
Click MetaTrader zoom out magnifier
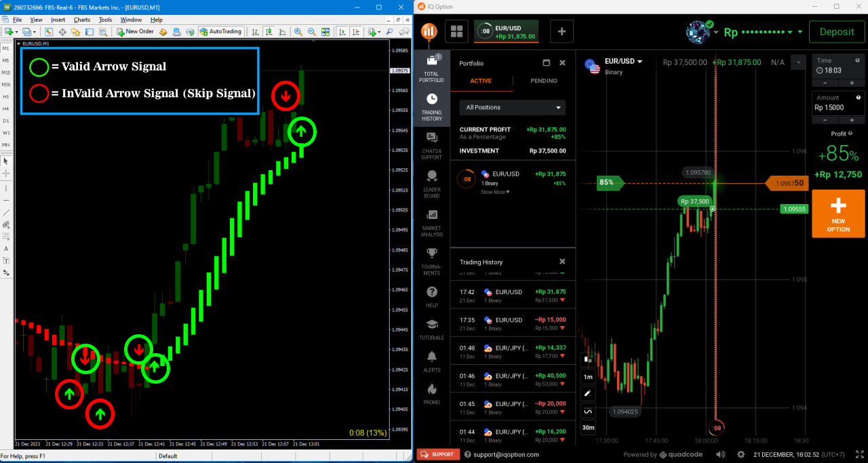[x=311, y=31]
